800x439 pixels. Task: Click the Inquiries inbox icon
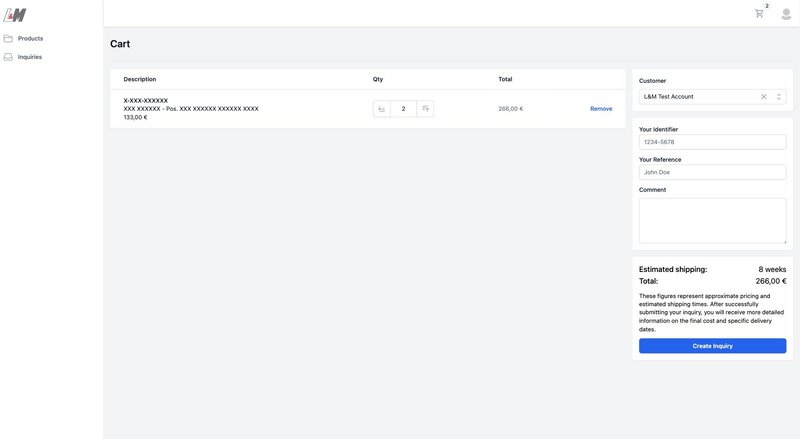(8, 57)
